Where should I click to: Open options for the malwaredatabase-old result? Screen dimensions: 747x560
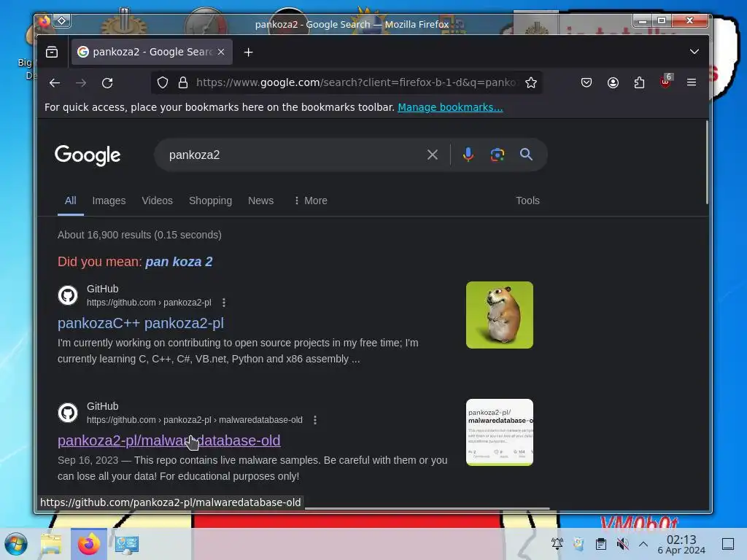[315, 420]
